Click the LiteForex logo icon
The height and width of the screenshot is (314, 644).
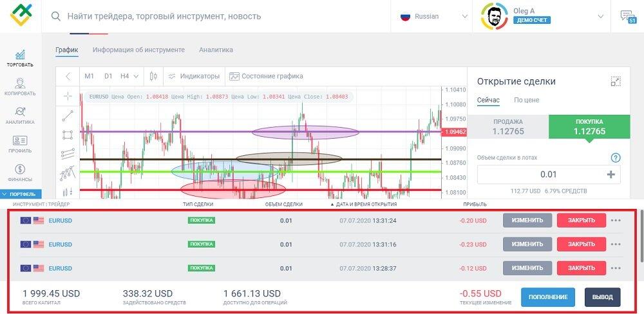tap(21, 14)
